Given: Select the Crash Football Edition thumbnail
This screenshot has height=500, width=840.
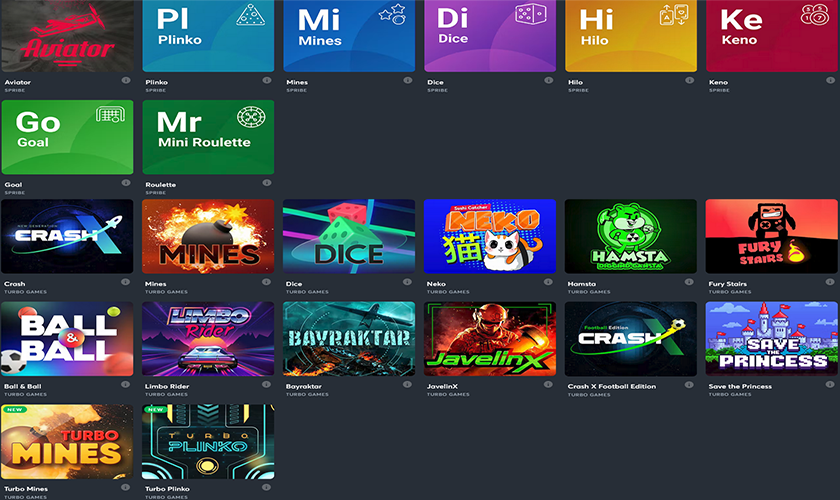Looking at the screenshot, I should click(631, 339).
